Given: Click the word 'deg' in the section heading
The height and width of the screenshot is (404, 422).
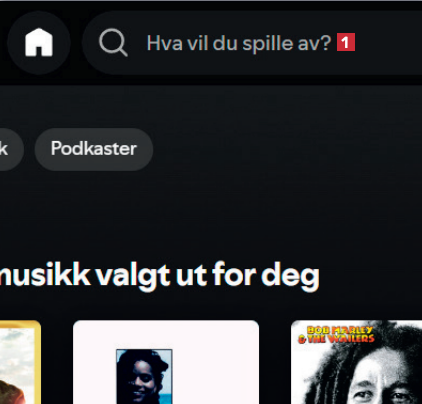Looking at the screenshot, I should click(290, 277).
